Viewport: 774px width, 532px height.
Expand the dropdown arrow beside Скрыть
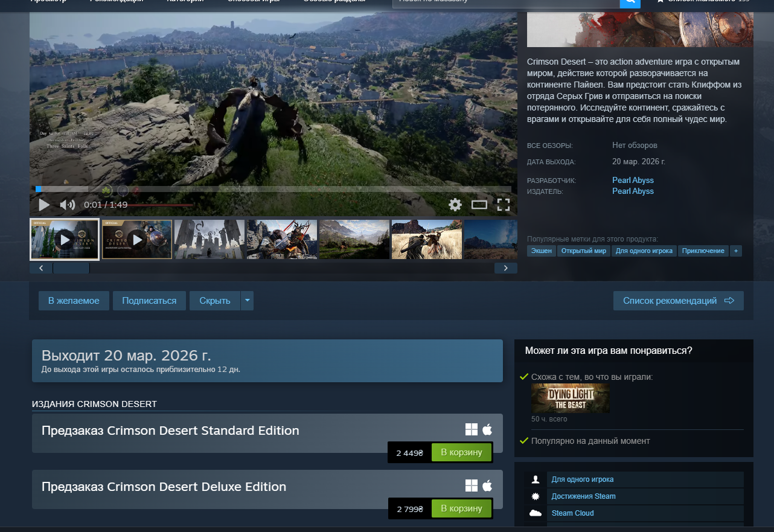point(247,301)
